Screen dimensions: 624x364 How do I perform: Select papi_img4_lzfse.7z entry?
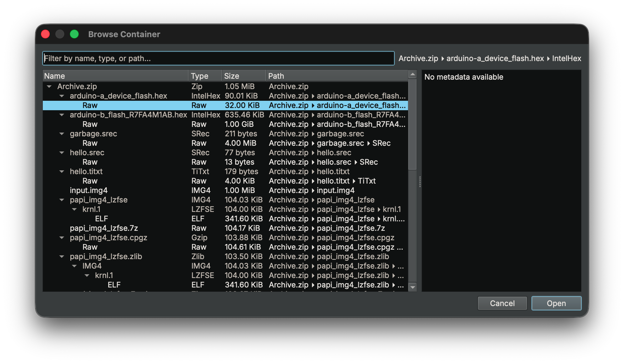[104, 228]
